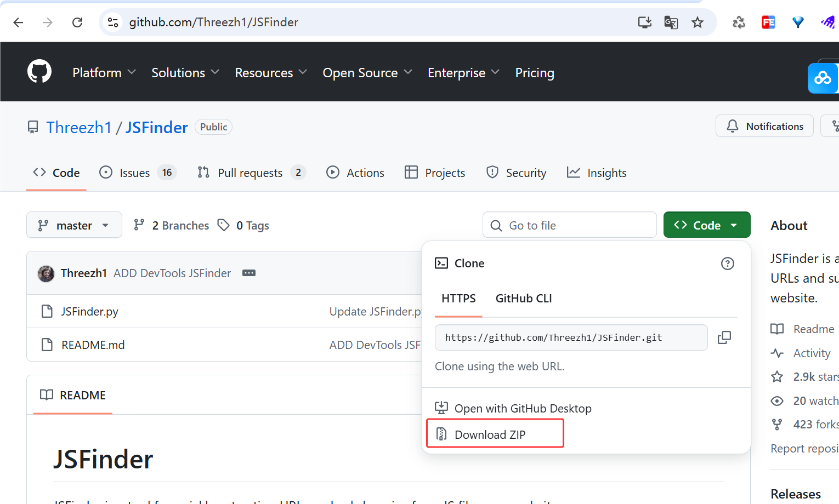839x504 pixels.
Task: Open the master branch selector dropdown
Action: pyautogui.click(x=74, y=225)
